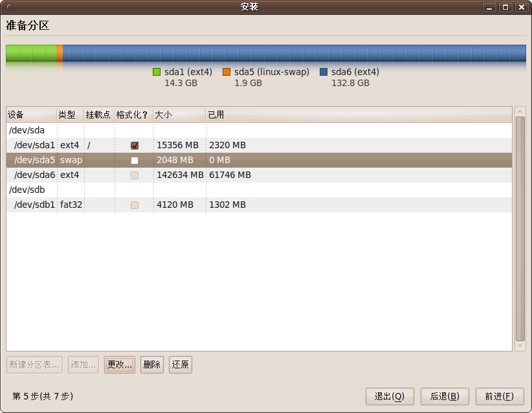Select the /dev/sda6 partition row
The image size is (532, 413).
click(259, 175)
